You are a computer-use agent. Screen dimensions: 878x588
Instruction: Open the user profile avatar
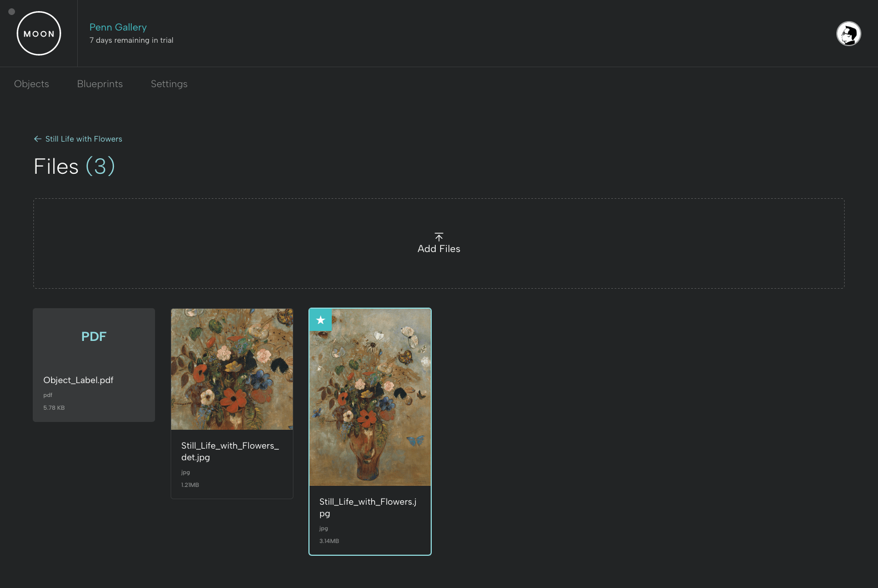(849, 34)
